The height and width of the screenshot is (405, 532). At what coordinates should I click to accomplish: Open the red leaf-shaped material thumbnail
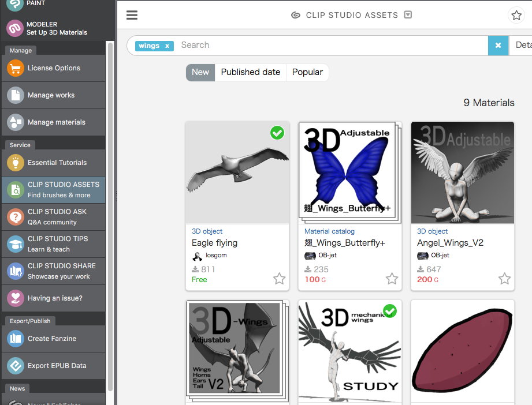[463, 351]
